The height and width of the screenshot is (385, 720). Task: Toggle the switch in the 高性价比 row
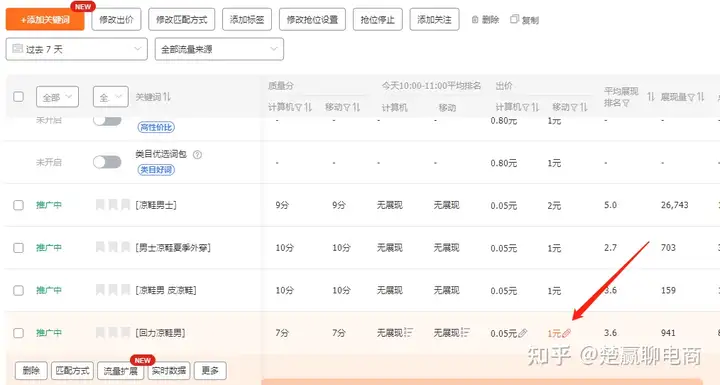(x=107, y=121)
